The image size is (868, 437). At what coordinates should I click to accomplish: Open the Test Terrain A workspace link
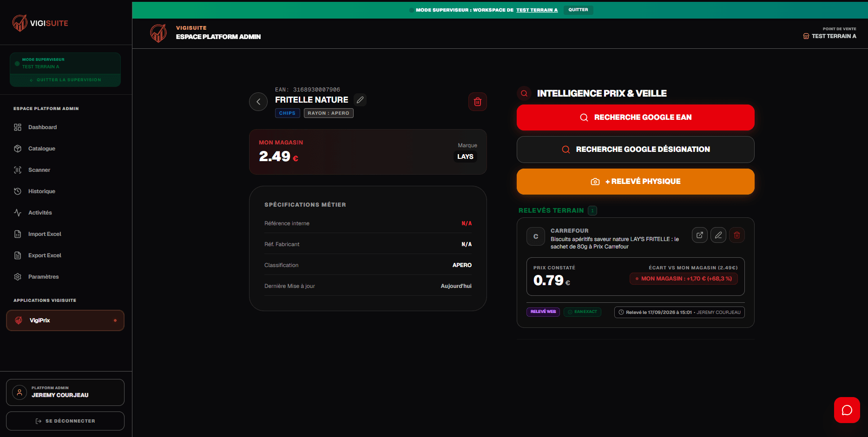coord(537,10)
